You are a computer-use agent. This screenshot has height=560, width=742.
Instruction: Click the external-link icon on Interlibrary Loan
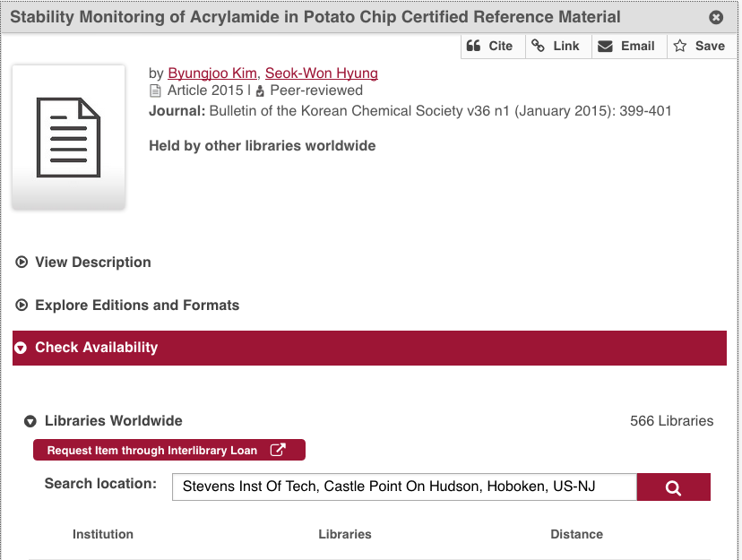click(278, 449)
